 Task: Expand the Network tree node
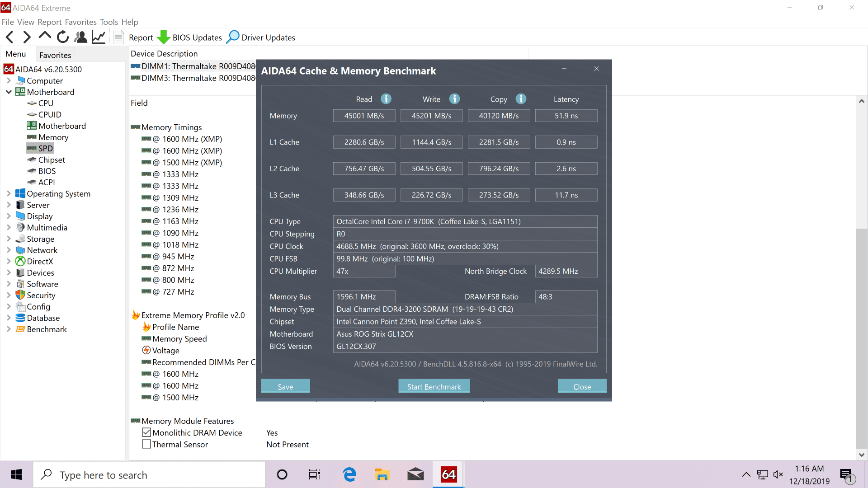pos(9,250)
